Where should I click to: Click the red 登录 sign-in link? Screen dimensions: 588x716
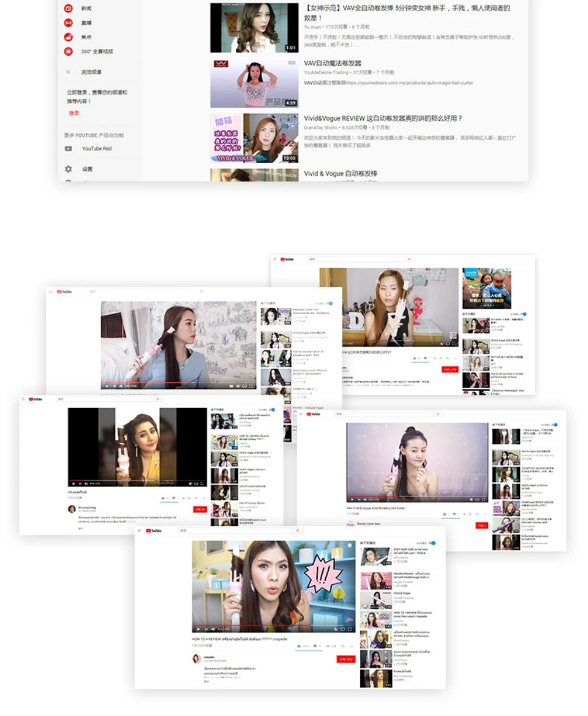pos(74,113)
